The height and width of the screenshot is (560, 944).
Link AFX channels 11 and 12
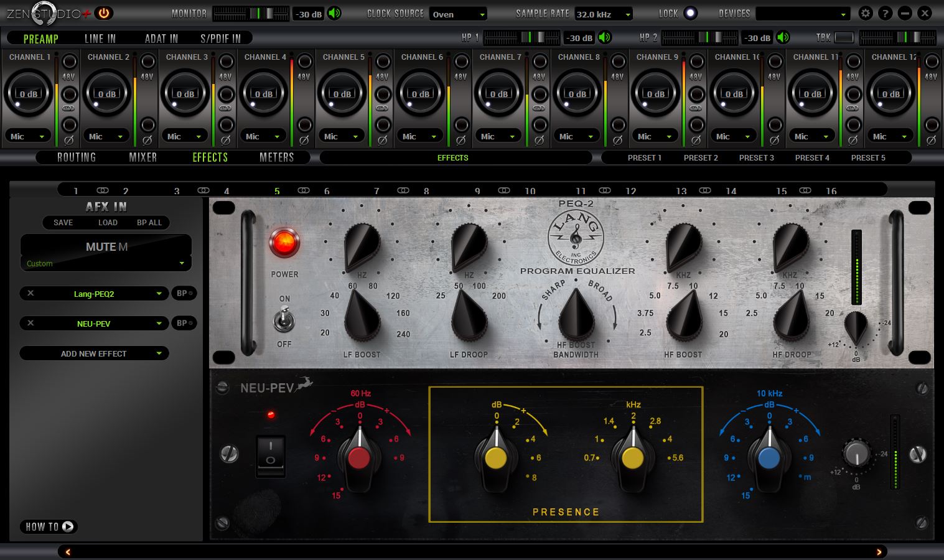coord(604,190)
